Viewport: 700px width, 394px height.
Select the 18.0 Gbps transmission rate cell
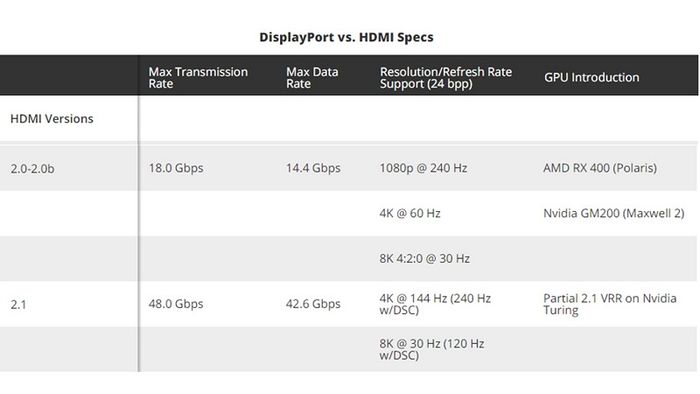[176, 168]
